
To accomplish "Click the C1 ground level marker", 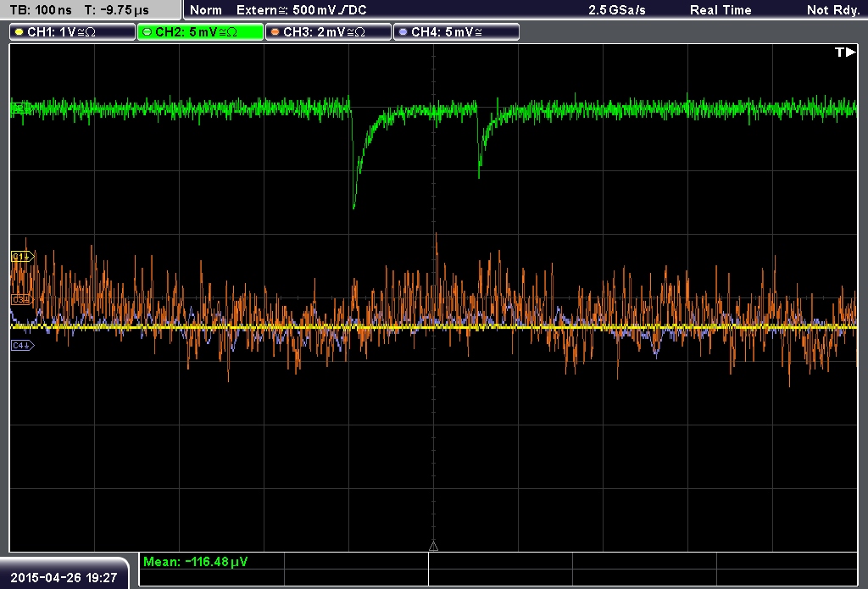I will pyautogui.click(x=23, y=256).
